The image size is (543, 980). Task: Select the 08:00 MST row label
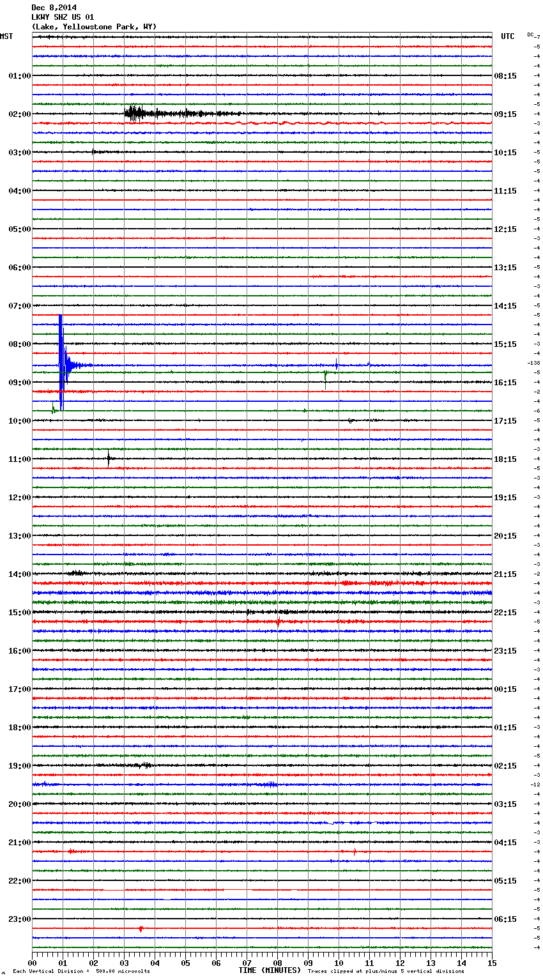tap(20, 344)
